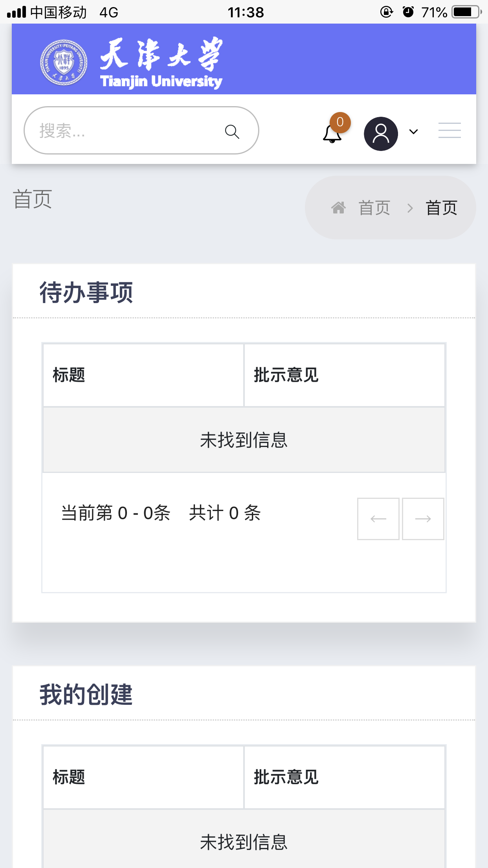Go to previous page with left arrow
488x868 pixels.
(x=378, y=519)
